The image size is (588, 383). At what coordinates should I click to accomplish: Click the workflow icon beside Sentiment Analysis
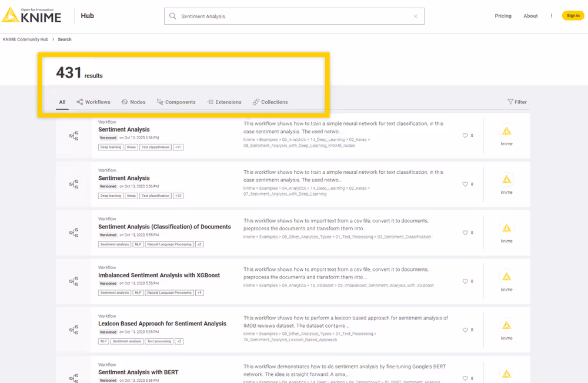[x=72, y=135]
